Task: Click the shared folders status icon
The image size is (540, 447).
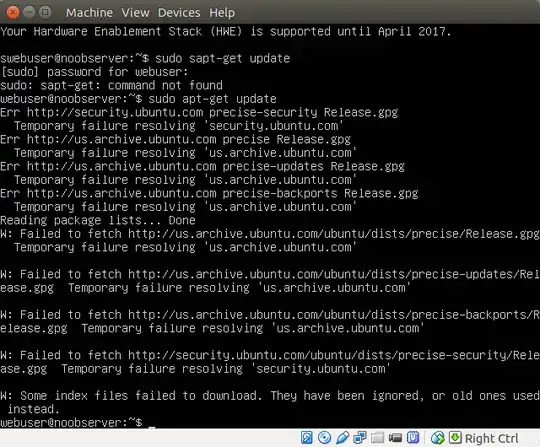Action: [377, 438]
